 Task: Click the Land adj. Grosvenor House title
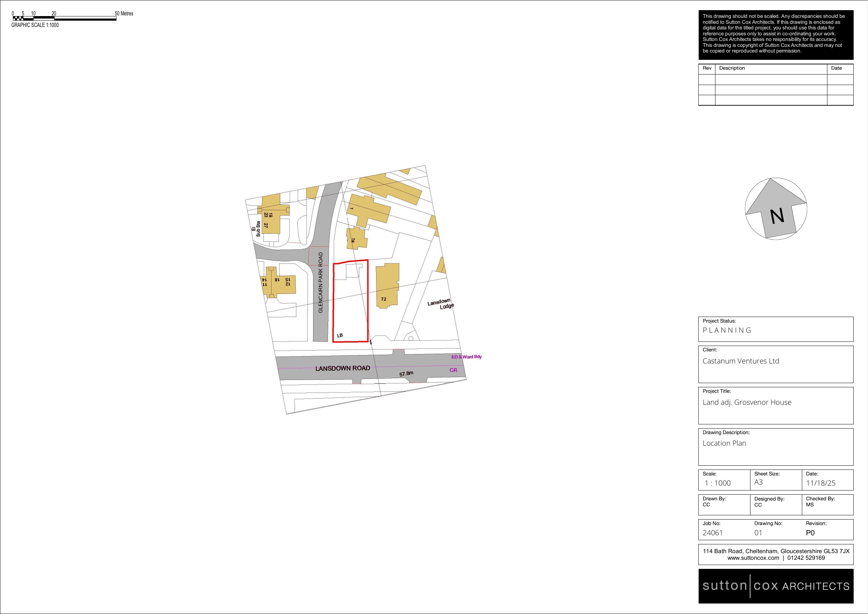pyautogui.click(x=747, y=402)
